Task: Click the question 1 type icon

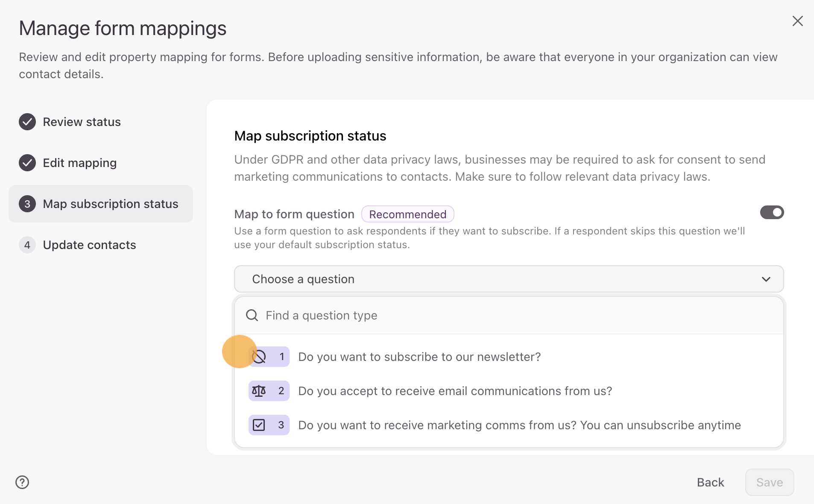Action: [259, 357]
